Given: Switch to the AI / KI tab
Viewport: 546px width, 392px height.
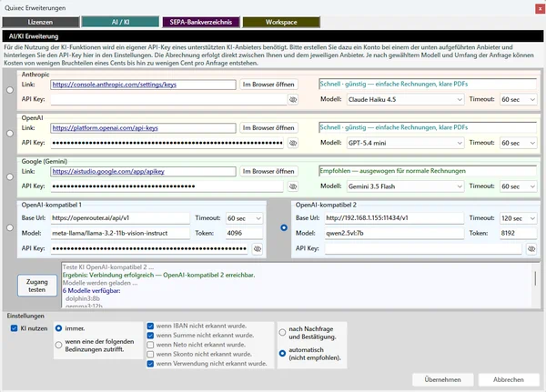Looking at the screenshot, I should pyautogui.click(x=120, y=22).
